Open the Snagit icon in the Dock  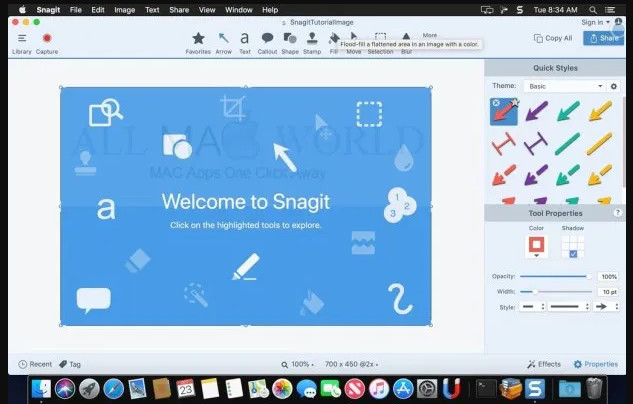(x=534, y=389)
